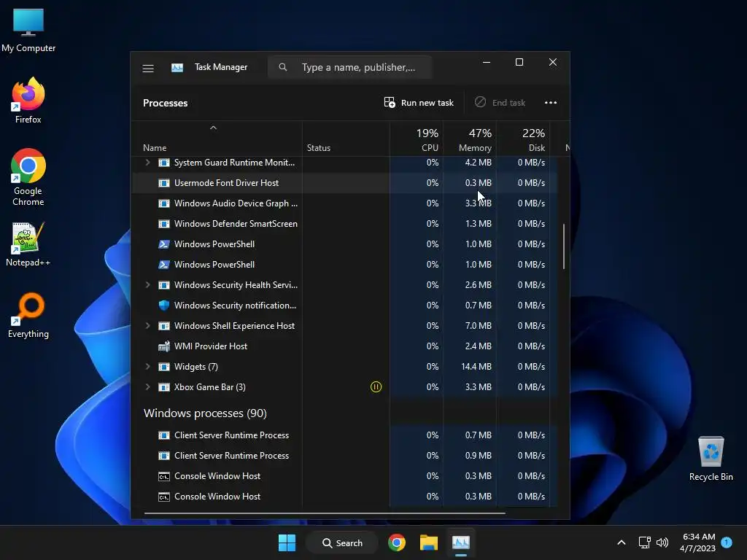Click the Processes page heading

[x=166, y=103]
